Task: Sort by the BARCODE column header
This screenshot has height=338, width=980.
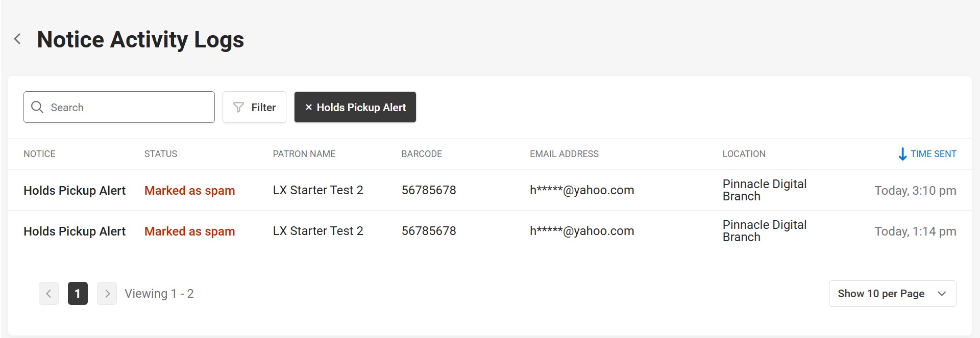Action: point(422,154)
